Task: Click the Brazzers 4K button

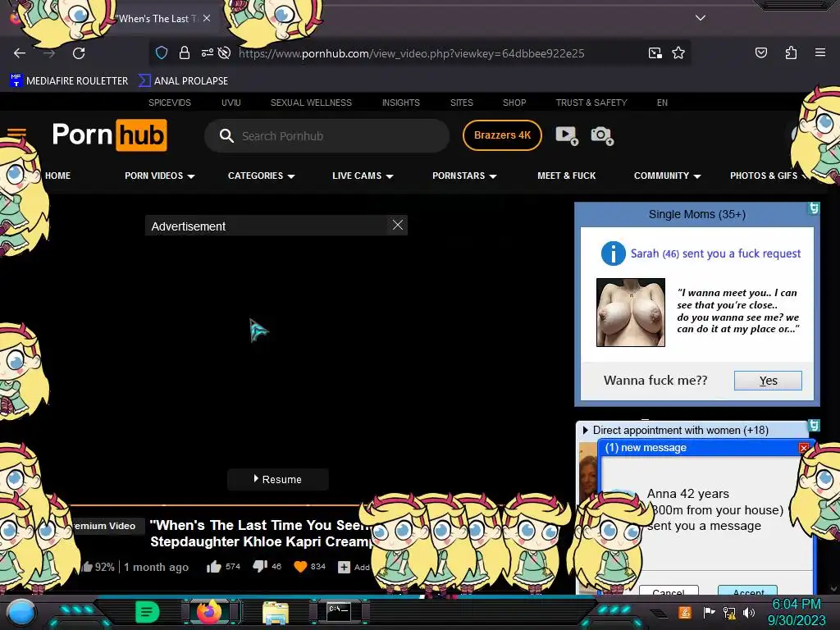Action: pos(502,135)
